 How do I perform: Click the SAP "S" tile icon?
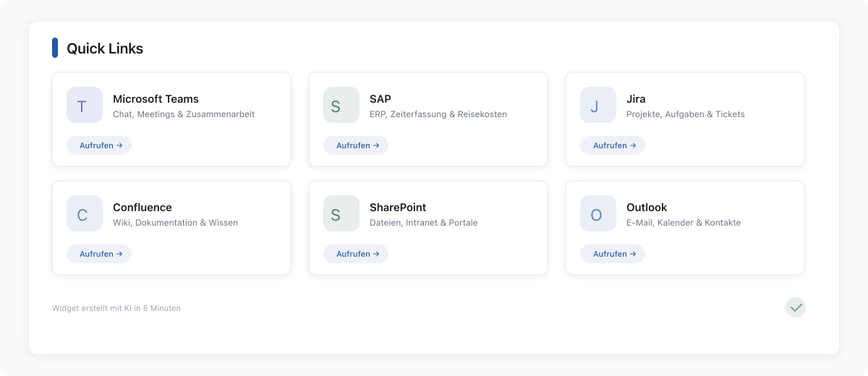[x=341, y=106]
